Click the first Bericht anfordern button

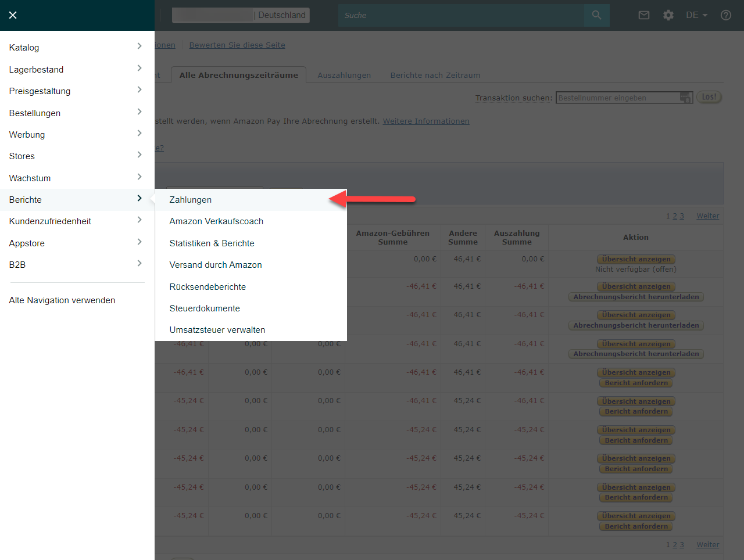[x=636, y=383]
